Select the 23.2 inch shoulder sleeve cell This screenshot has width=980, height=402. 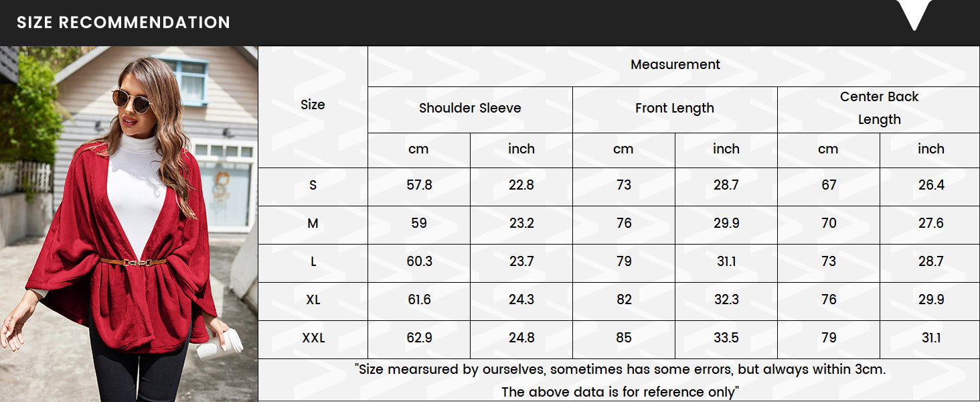pyautogui.click(x=521, y=224)
